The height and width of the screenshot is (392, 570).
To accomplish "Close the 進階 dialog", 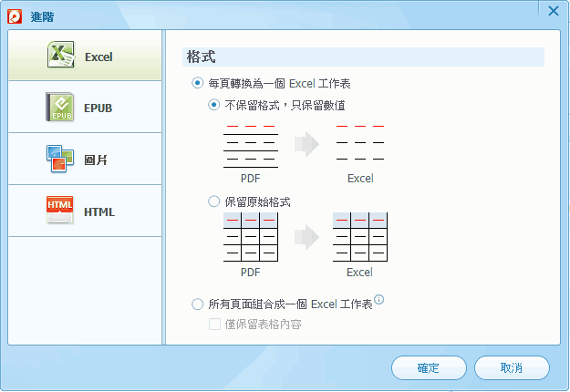I will pos(554,11).
